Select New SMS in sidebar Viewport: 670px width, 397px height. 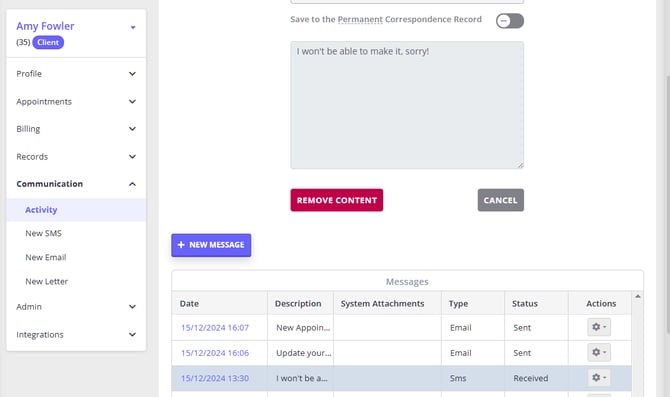(43, 233)
